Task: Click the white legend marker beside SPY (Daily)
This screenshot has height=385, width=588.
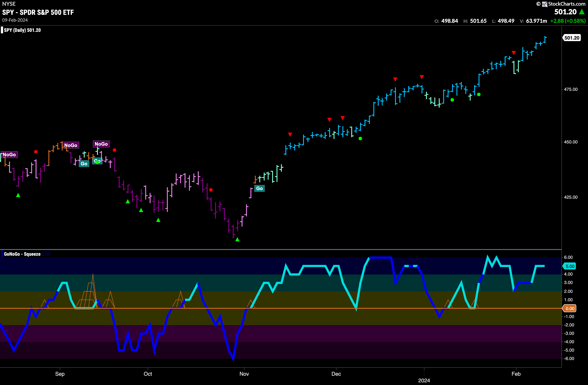Action: coord(2,30)
